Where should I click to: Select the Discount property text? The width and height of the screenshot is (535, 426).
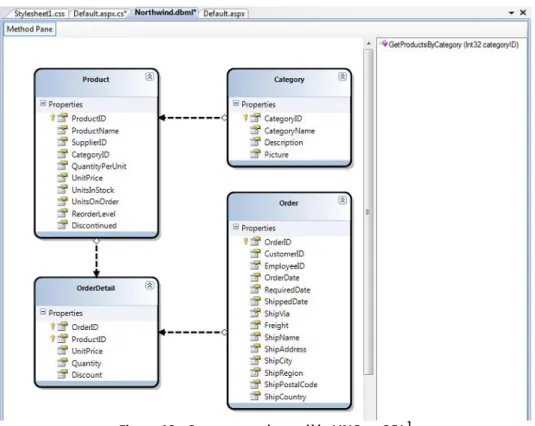pyautogui.click(x=87, y=375)
